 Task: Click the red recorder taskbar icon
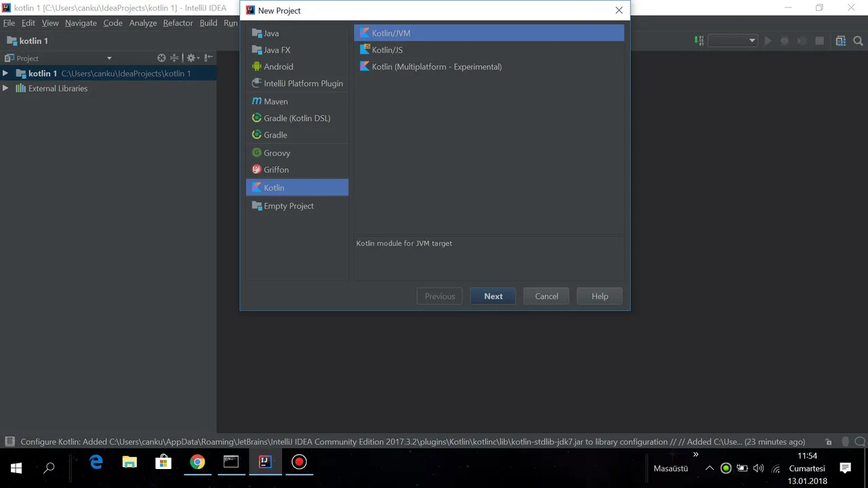pyautogui.click(x=299, y=462)
